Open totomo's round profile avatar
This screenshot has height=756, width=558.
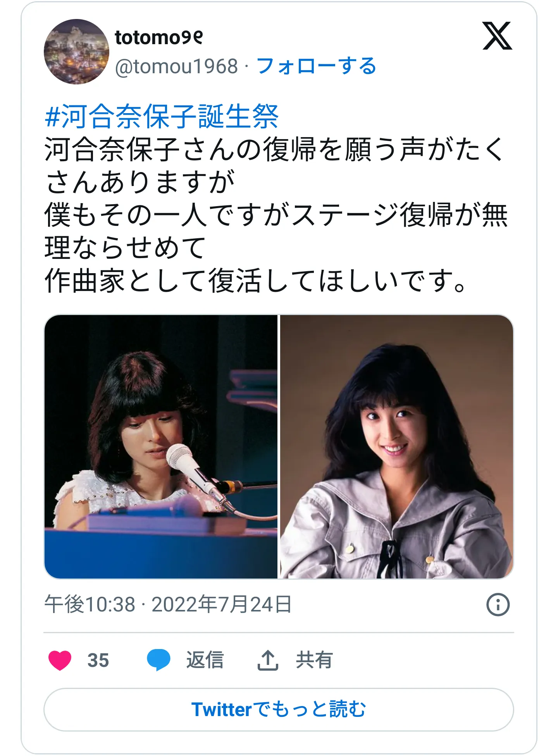tap(76, 52)
